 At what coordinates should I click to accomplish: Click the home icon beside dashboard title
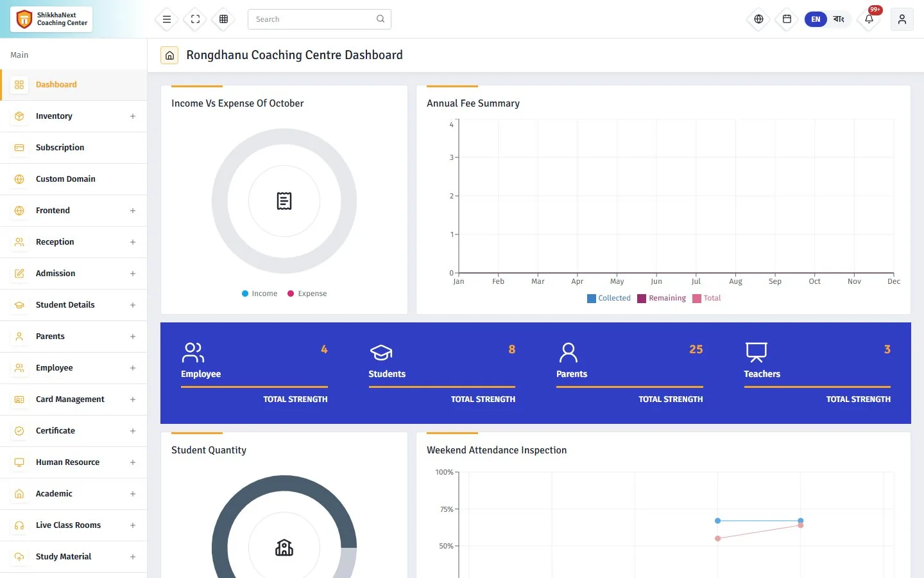169,55
